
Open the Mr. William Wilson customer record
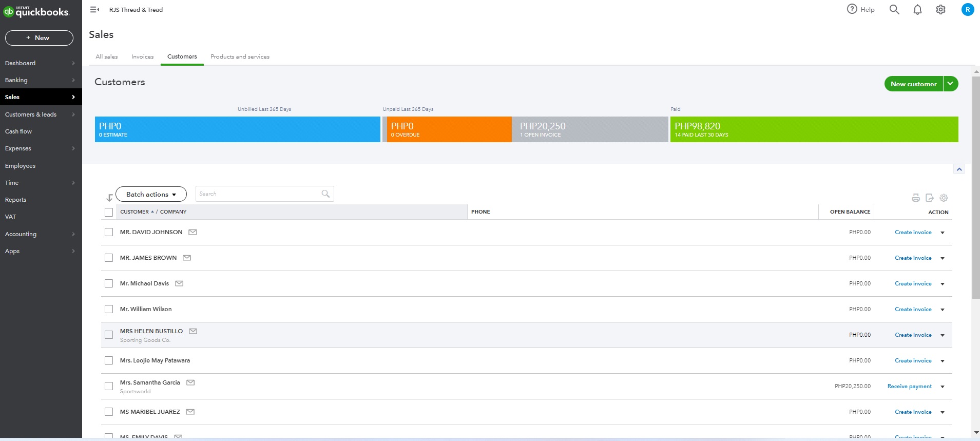[x=146, y=309]
